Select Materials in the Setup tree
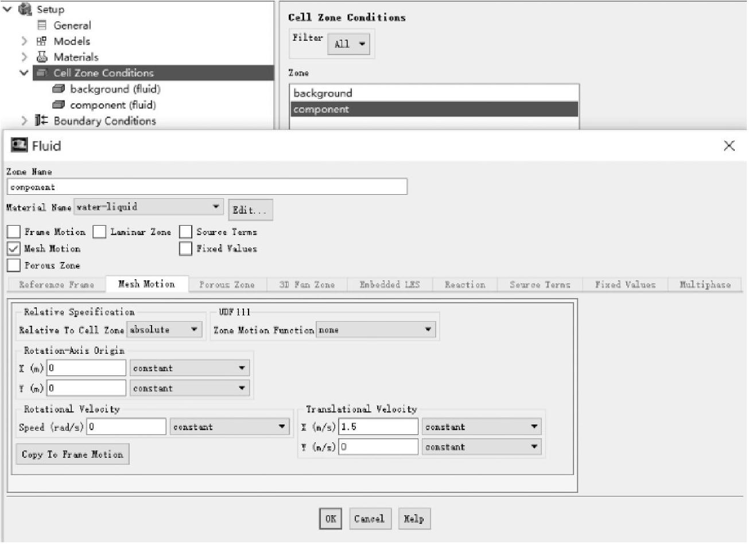This screenshot has height=544, width=756. coord(76,57)
